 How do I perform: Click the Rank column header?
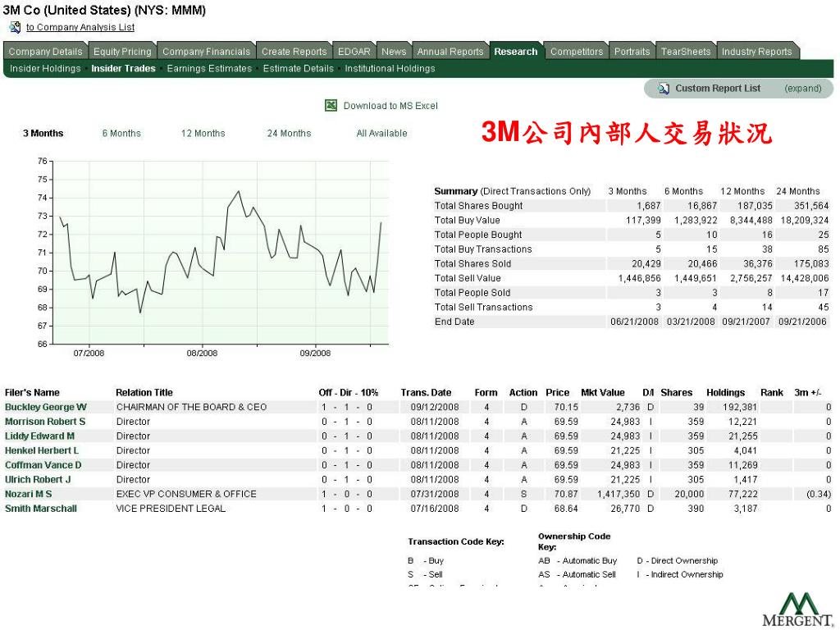coord(772,393)
